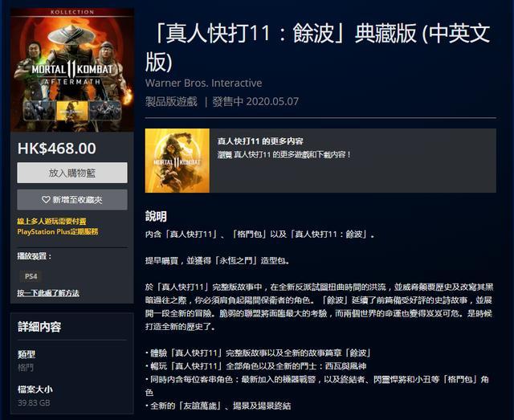The image size is (514, 420).
Task: Select the PS4 platform badge
Action: (x=31, y=276)
